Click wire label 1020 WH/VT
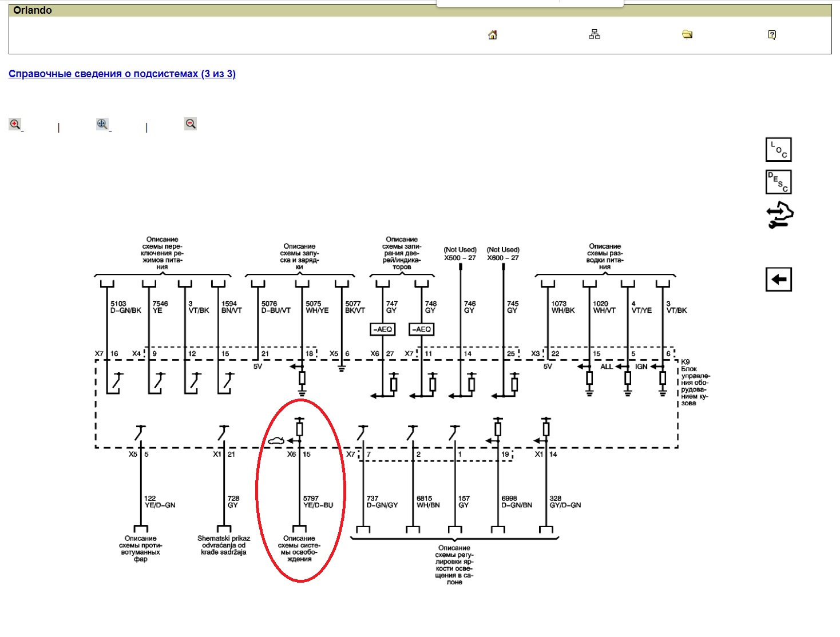This screenshot has height=637, width=840. [604, 307]
